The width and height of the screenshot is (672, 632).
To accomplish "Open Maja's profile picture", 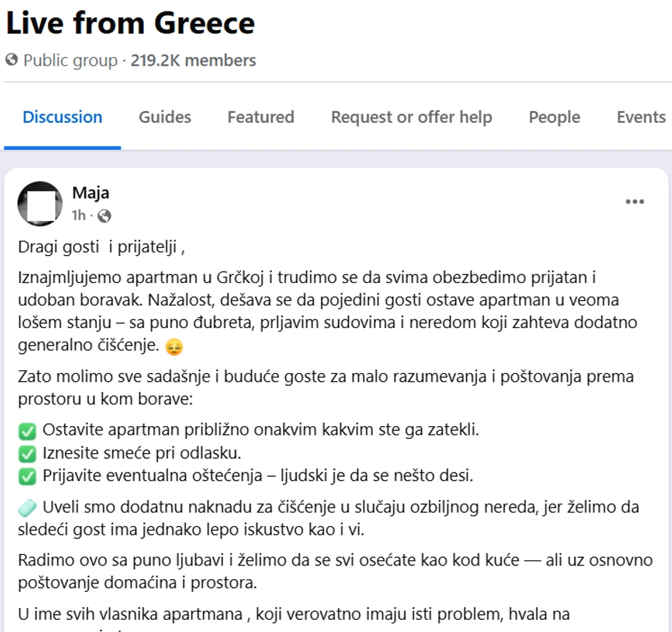I will [x=40, y=204].
